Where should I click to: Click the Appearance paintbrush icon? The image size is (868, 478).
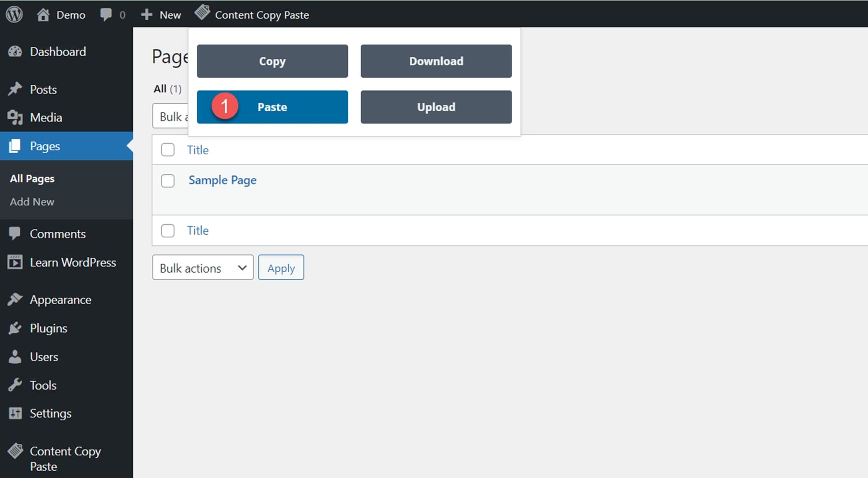click(x=15, y=299)
